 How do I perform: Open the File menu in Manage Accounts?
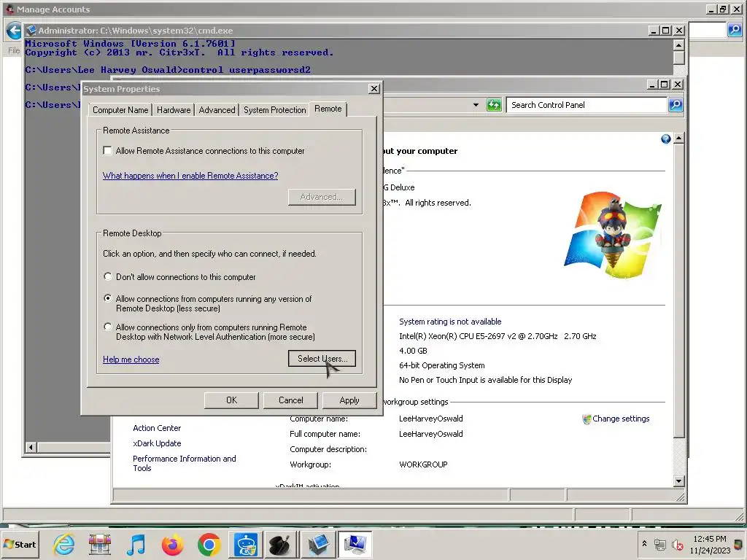(13, 50)
